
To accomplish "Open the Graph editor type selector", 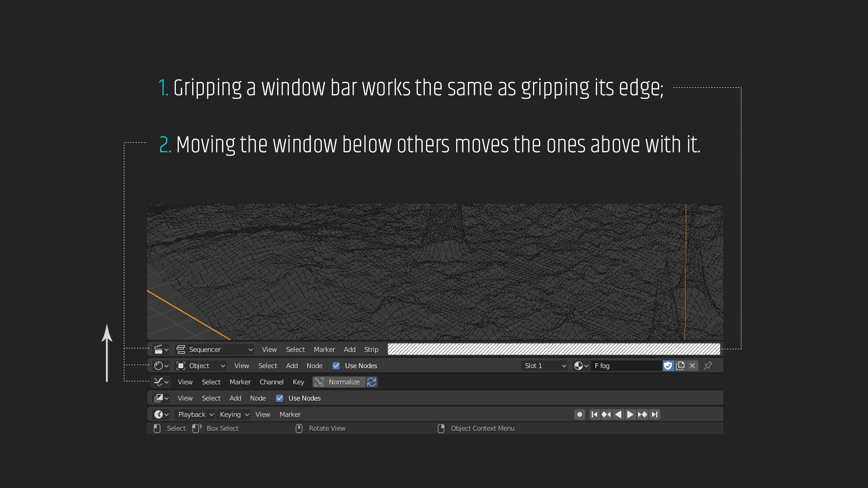I will click(x=161, y=382).
